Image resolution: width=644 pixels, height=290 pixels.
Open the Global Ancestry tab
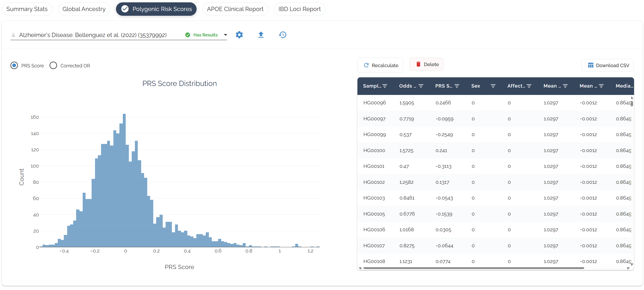pos(84,9)
